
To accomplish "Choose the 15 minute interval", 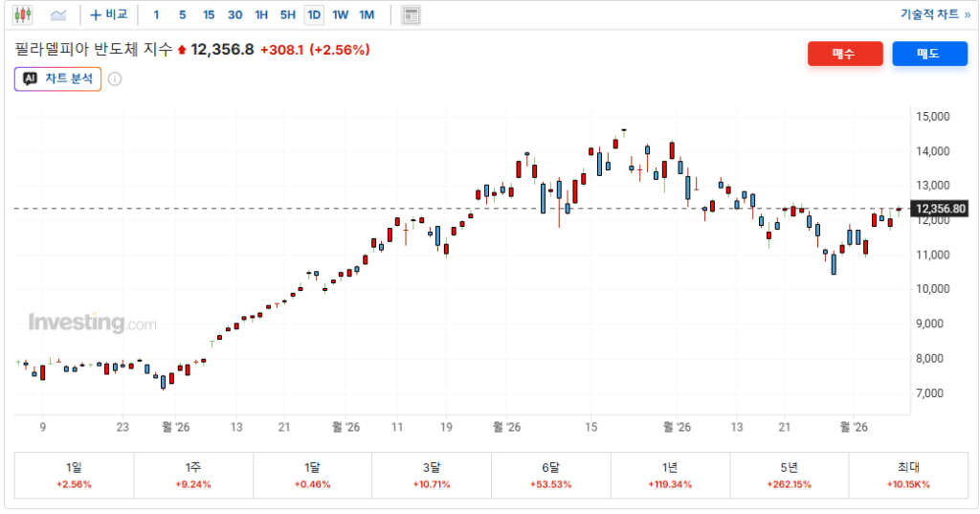I will coord(209,15).
